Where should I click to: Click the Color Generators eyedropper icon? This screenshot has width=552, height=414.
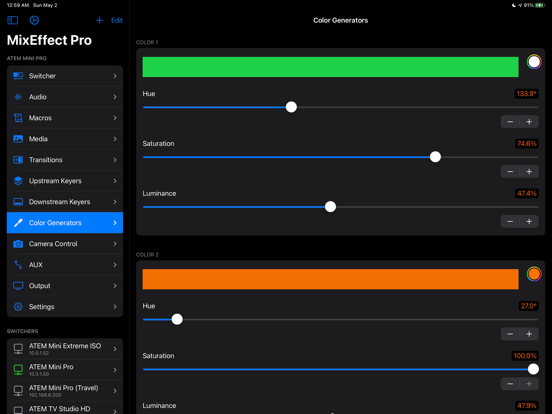click(x=18, y=222)
